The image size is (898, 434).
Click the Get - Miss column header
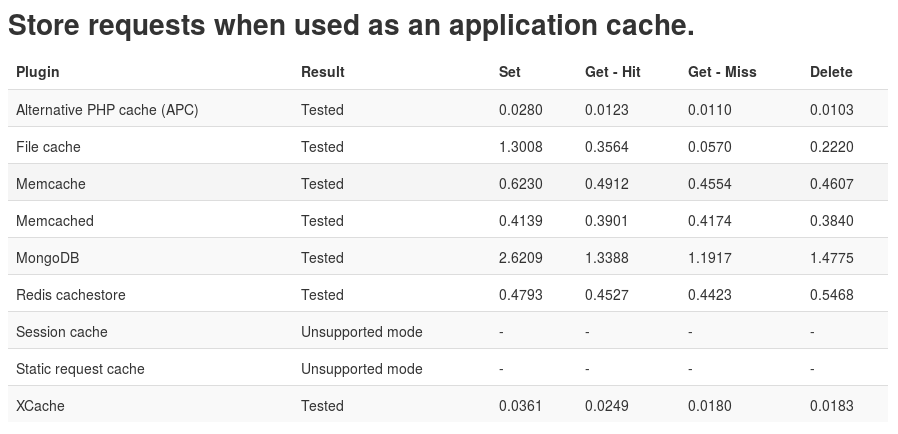click(x=722, y=72)
